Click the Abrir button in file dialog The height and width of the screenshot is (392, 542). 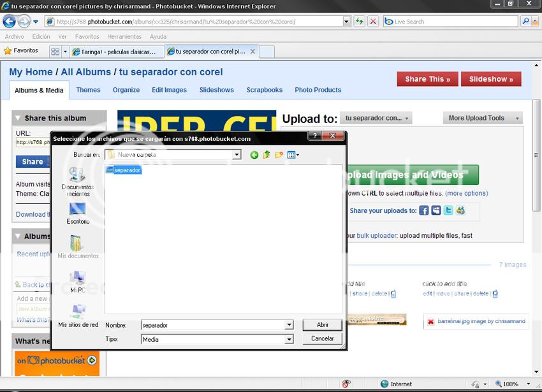(323, 324)
